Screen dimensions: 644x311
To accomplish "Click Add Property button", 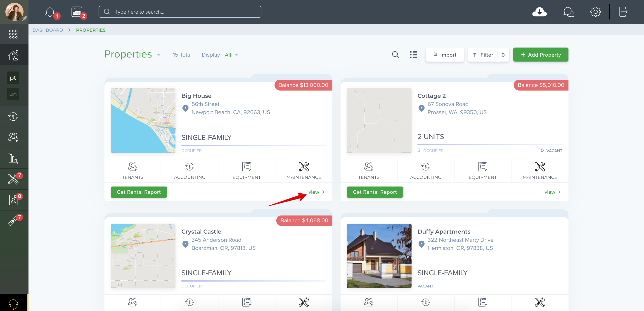I will pyautogui.click(x=540, y=55).
